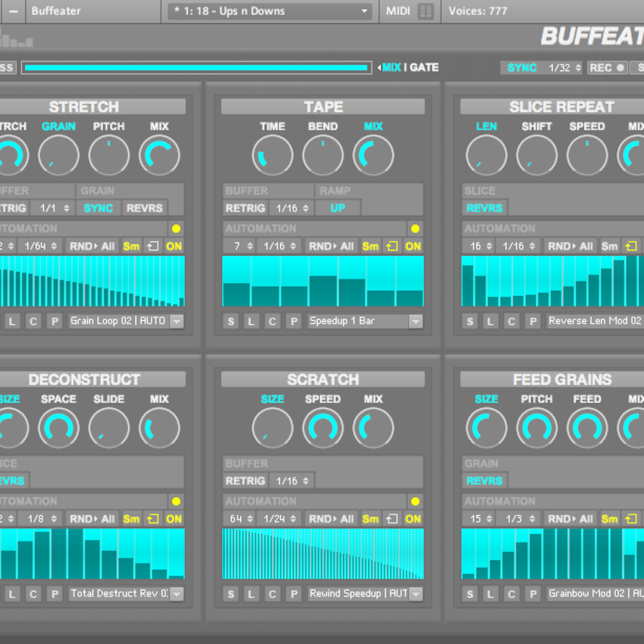Toggle Sm smoothing in the Tape module

370,246
